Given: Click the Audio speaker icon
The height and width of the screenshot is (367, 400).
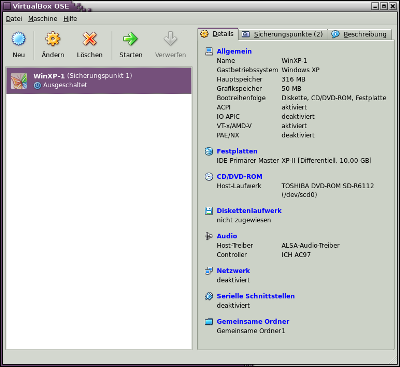Looking at the screenshot, I should pos(209,236).
